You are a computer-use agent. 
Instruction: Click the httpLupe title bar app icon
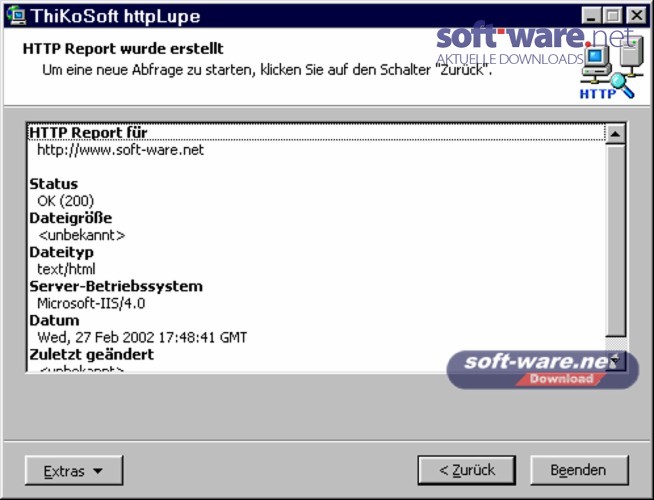click(16, 15)
